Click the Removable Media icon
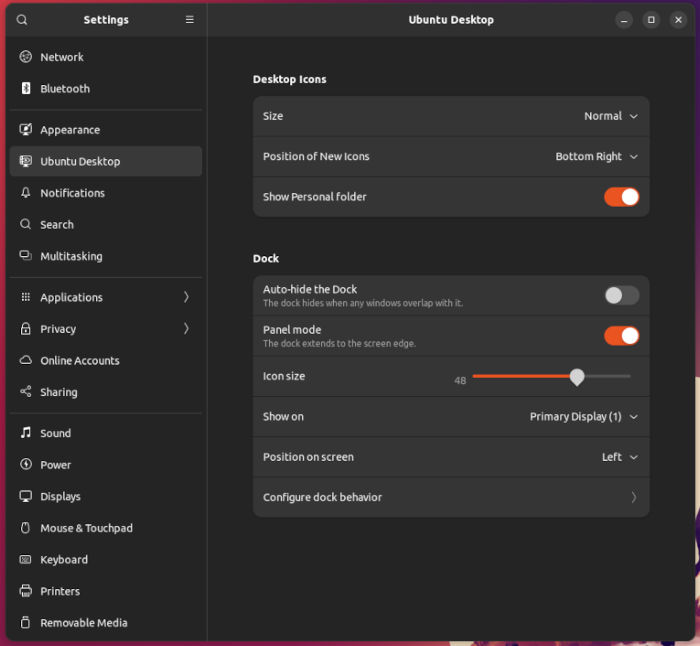The image size is (700, 646). (x=25, y=622)
